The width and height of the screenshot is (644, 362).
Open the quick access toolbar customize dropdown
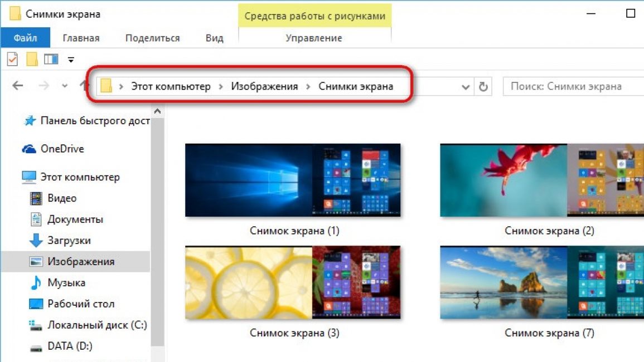[x=71, y=60]
